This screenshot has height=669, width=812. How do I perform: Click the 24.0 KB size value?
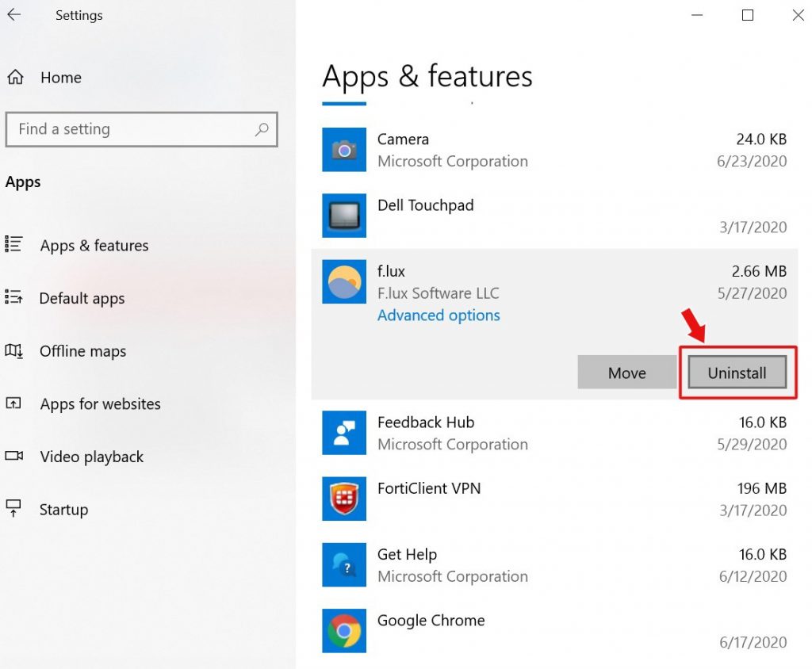point(761,140)
